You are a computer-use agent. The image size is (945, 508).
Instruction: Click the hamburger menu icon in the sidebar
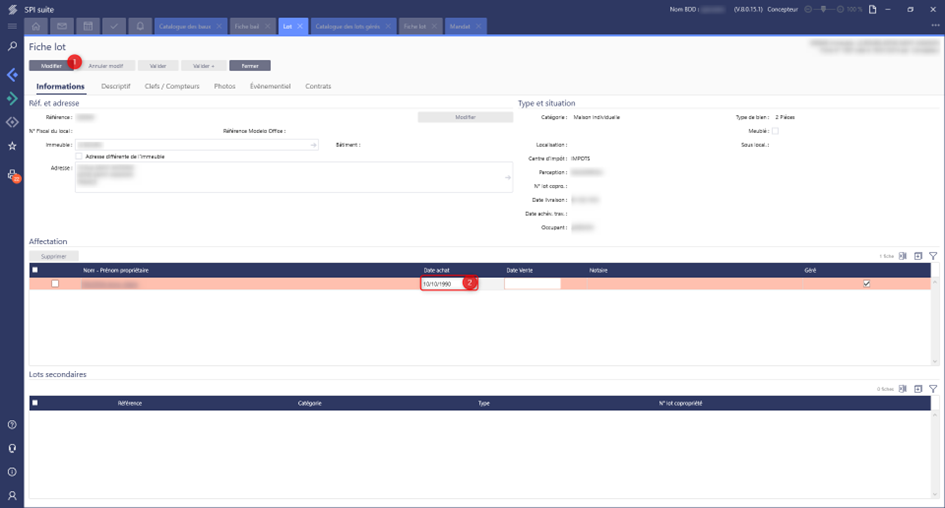[12, 27]
